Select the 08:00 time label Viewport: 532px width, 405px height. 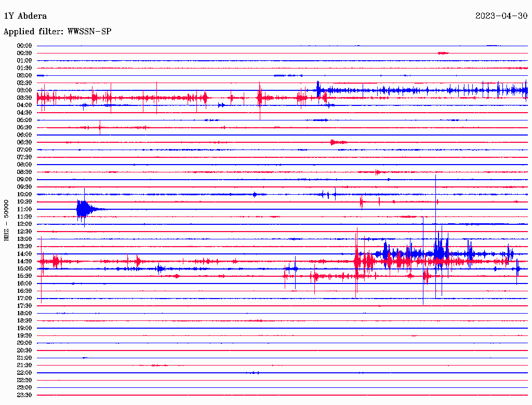(24, 165)
